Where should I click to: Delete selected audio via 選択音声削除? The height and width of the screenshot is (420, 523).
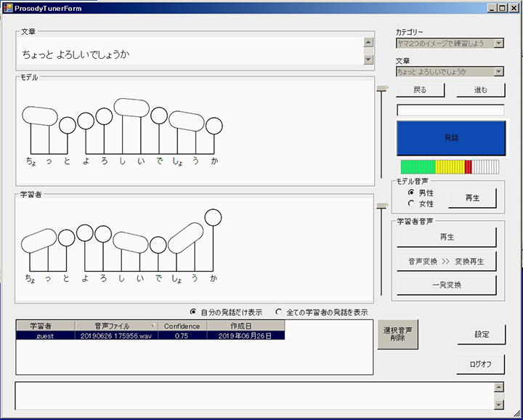pyautogui.click(x=398, y=334)
